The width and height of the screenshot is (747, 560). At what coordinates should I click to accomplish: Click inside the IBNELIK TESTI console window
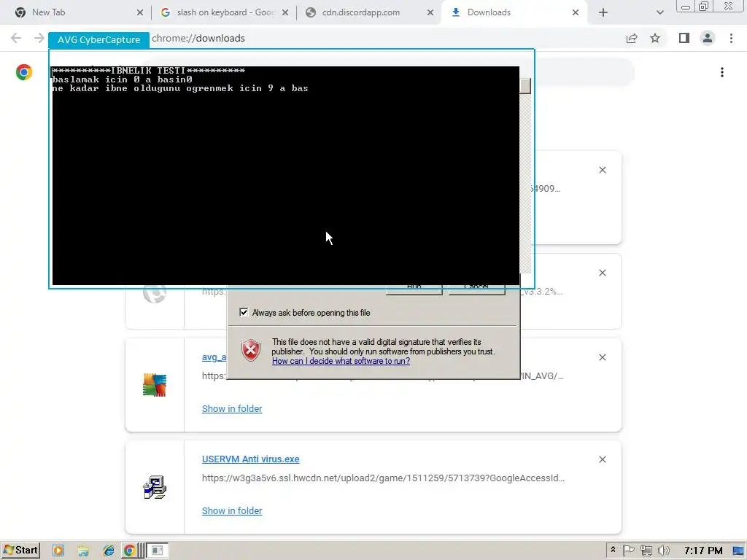click(285, 176)
